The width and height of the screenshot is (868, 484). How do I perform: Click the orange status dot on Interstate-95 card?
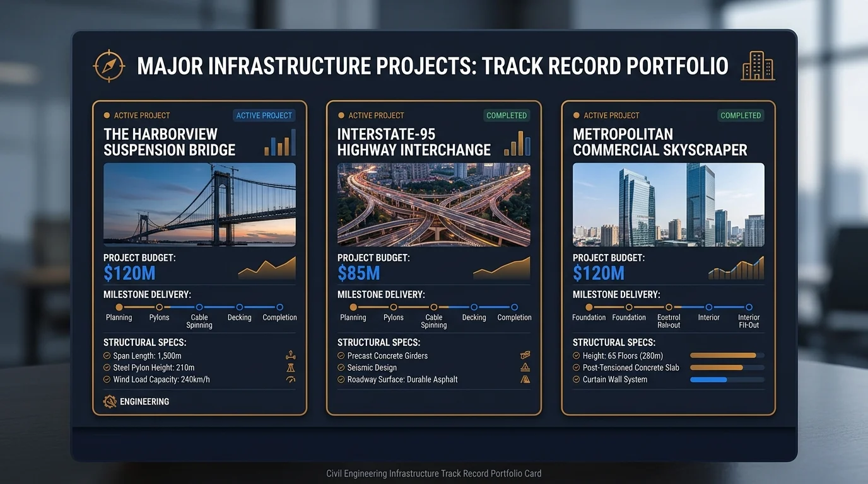pos(341,115)
